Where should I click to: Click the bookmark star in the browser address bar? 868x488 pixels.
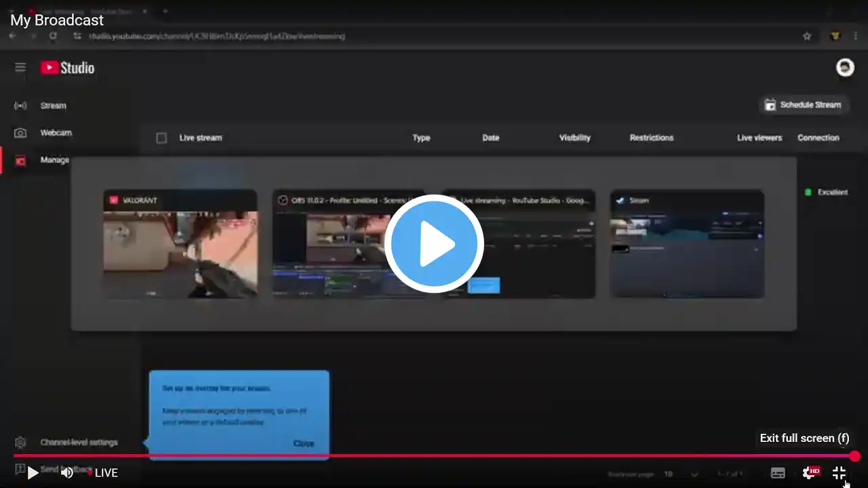click(807, 36)
